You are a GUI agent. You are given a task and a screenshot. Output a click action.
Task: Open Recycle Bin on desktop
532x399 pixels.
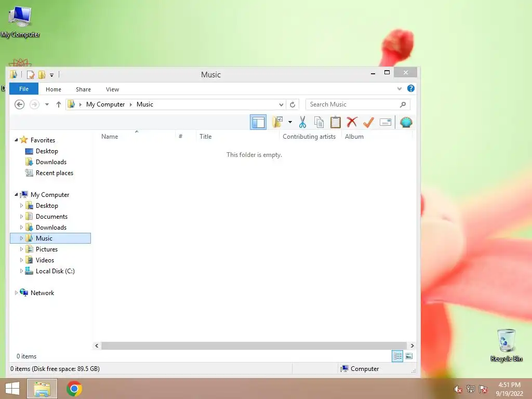(x=506, y=345)
